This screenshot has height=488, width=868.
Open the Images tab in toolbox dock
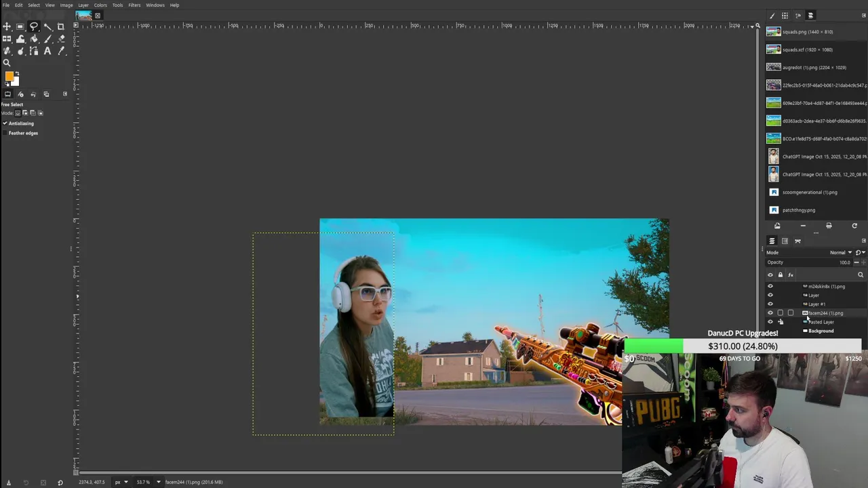(46, 94)
